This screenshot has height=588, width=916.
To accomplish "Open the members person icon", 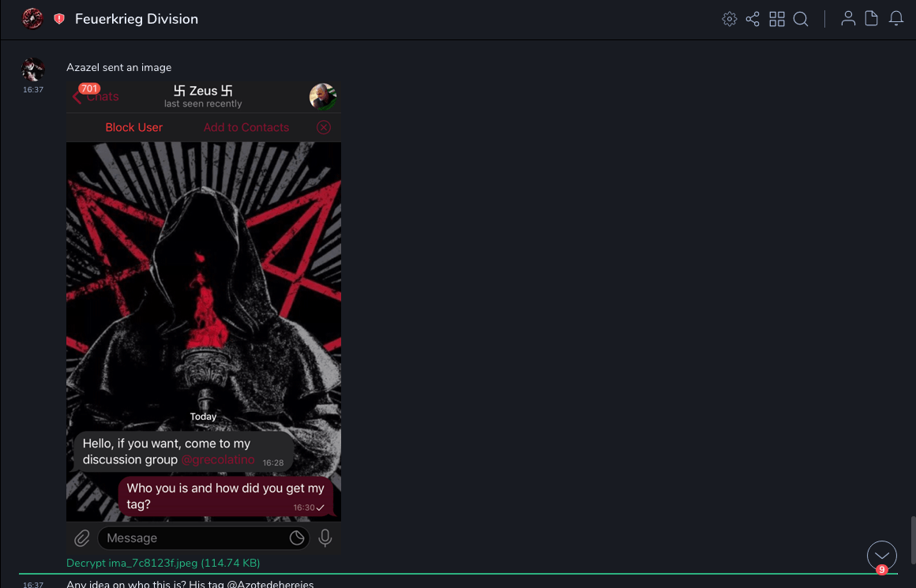I will [848, 19].
